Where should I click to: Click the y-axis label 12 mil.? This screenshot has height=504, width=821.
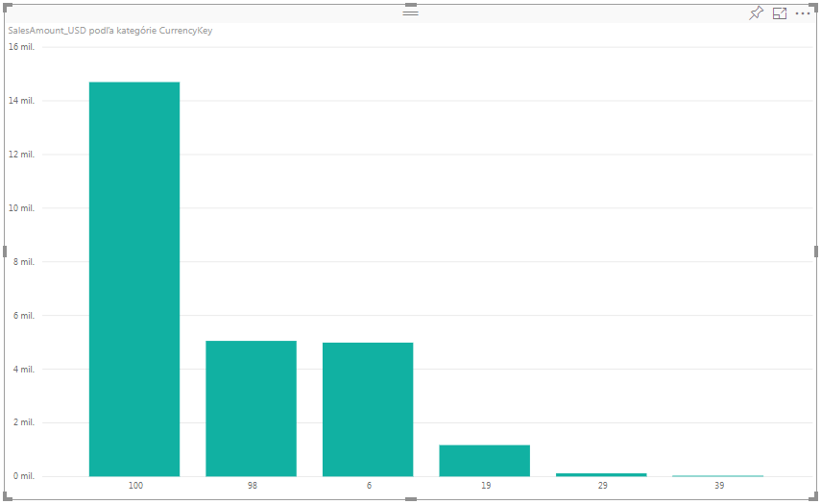pyautogui.click(x=21, y=155)
